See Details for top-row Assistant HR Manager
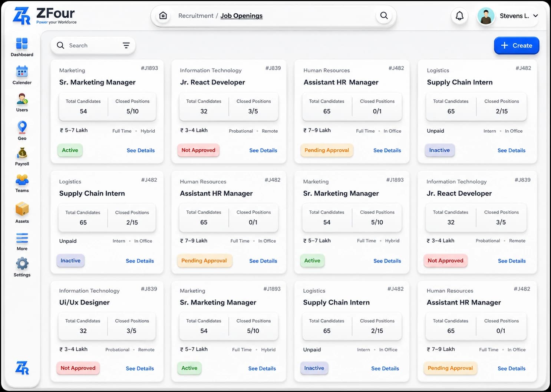 pos(387,150)
